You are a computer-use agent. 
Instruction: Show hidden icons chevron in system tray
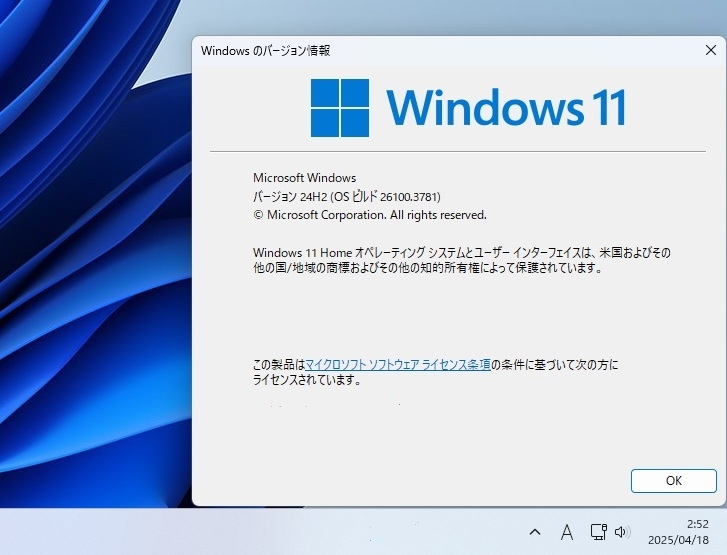click(x=535, y=532)
